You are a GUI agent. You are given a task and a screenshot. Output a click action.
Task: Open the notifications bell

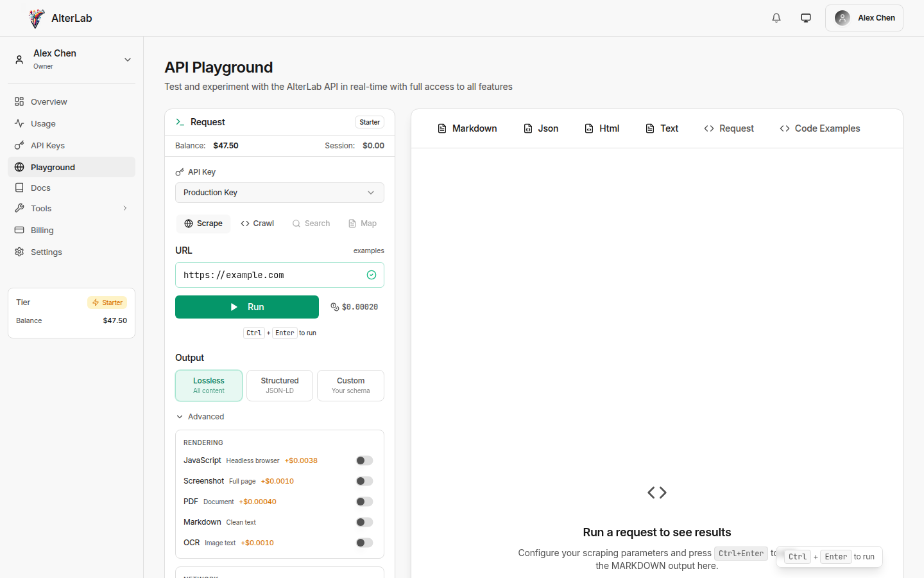(776, 18)
